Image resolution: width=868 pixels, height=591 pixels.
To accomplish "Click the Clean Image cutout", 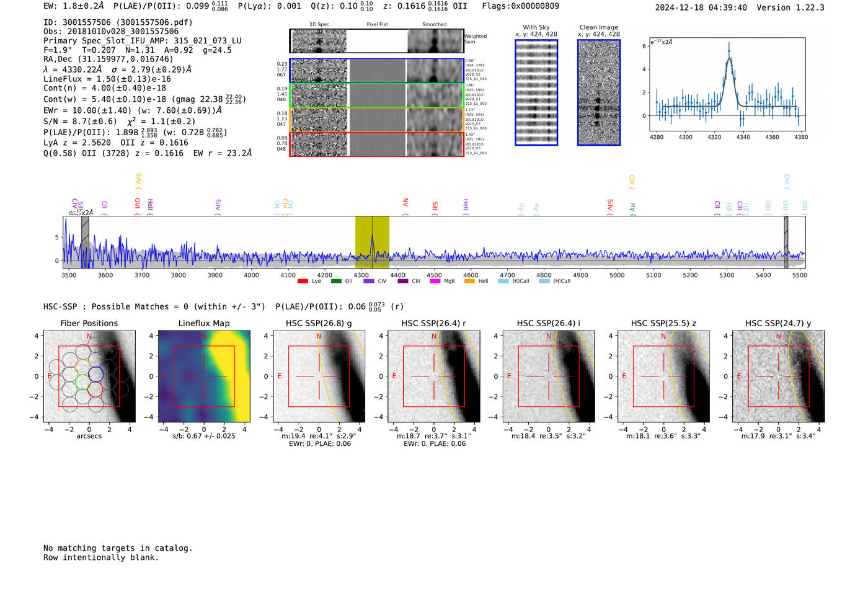I will pyautogui.click(x=599, y=92).
